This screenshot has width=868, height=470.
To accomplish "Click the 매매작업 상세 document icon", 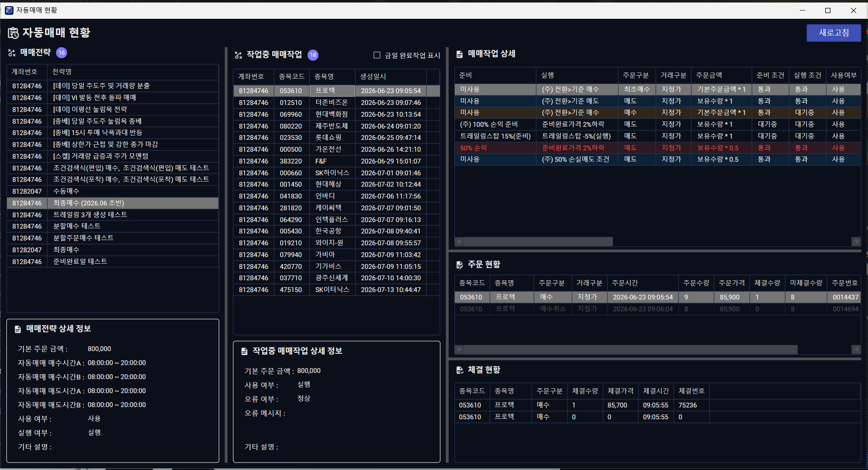I will coord(460,54).
